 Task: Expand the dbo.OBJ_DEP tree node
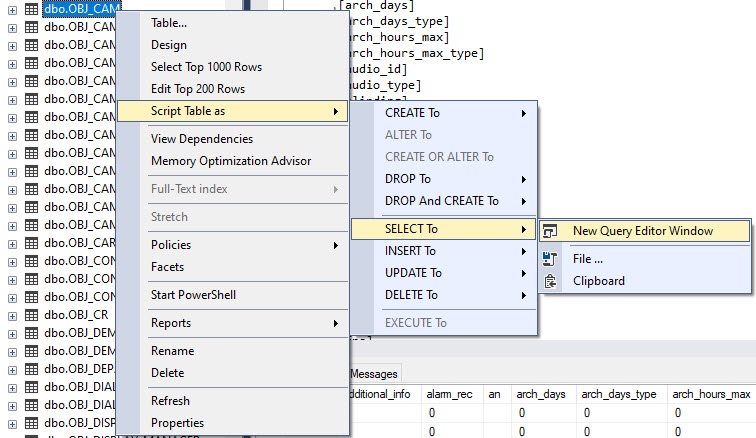[12, 369]
